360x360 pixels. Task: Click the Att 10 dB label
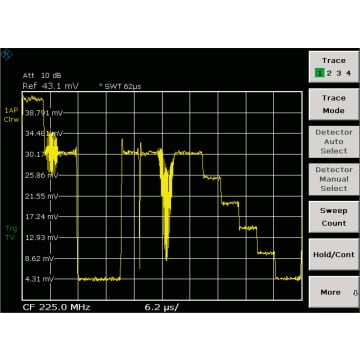pyautogui.click(x=42, y=76)
